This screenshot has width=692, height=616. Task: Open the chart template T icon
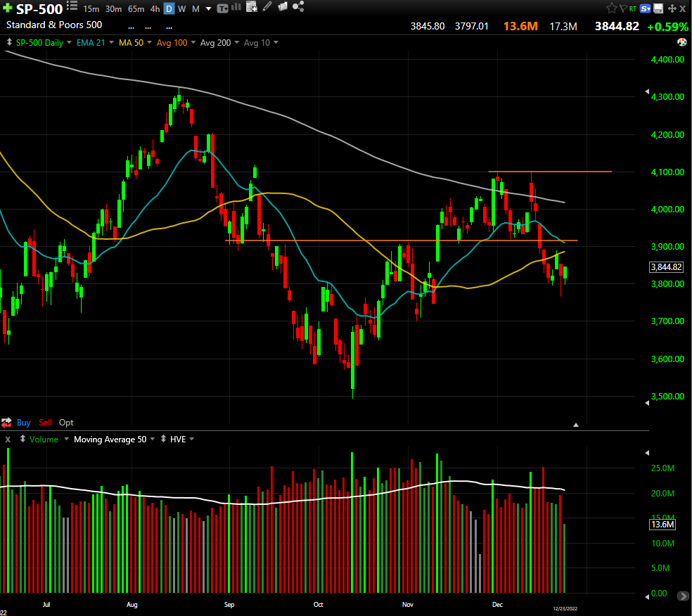click(x=223, y=8)
